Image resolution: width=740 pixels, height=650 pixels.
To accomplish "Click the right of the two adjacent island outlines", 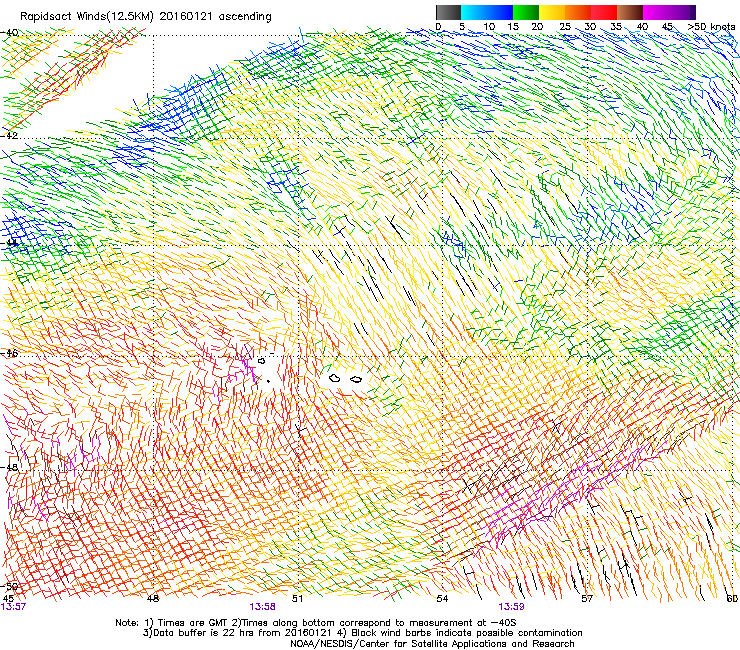I will (x=356, y=379).
